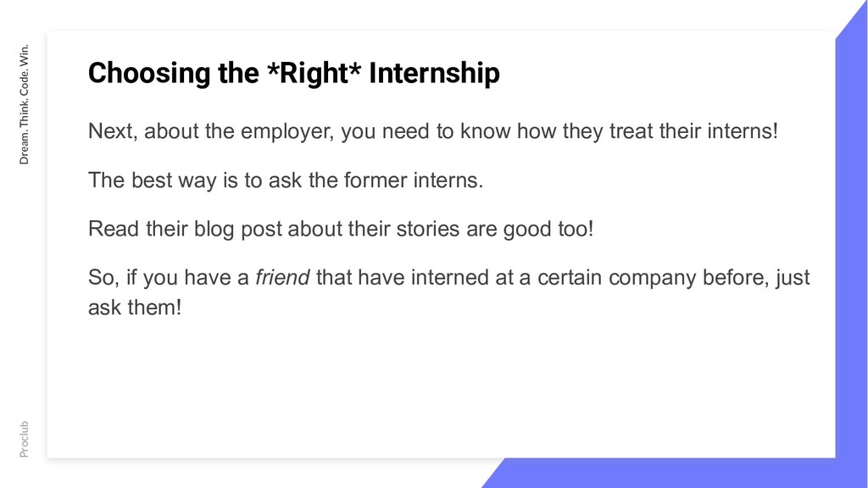Image resolution: width=868 pixels, height=488 pixels.
Task: Click the empty white area of the slide card
Action: pos(441,387)
